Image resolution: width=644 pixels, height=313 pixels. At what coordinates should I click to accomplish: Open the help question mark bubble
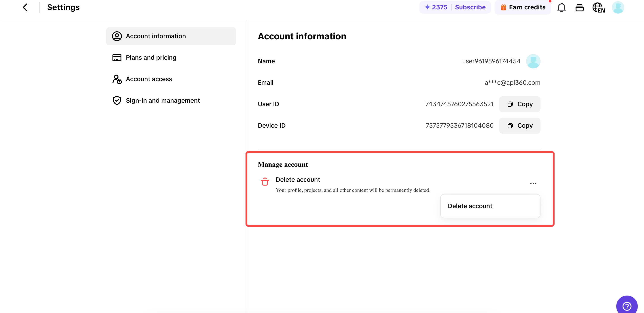coord(627,305)
